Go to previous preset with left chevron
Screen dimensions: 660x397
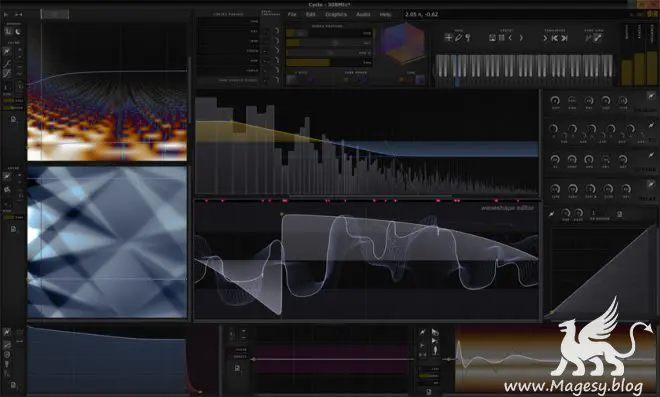(x=510, y=38)
